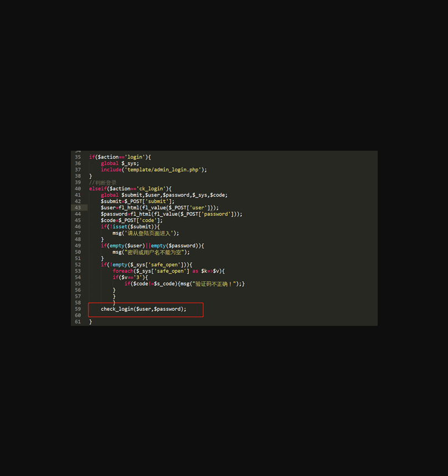This screenshot has height=476, width=448.
Task: Click the isset keyword on line 46
Action: click(120, 227)
